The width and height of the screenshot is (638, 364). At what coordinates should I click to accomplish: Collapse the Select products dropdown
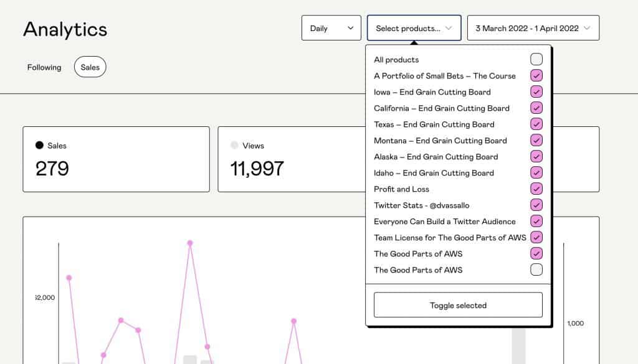[x=414, y=27]
